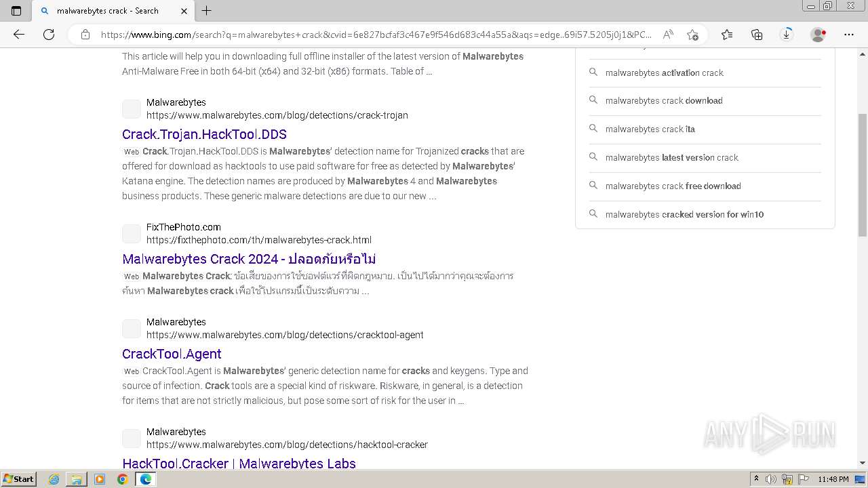Viewport: 868px width, 488px height.
Task: Open the network tray icon
Action: click(787, 479)
